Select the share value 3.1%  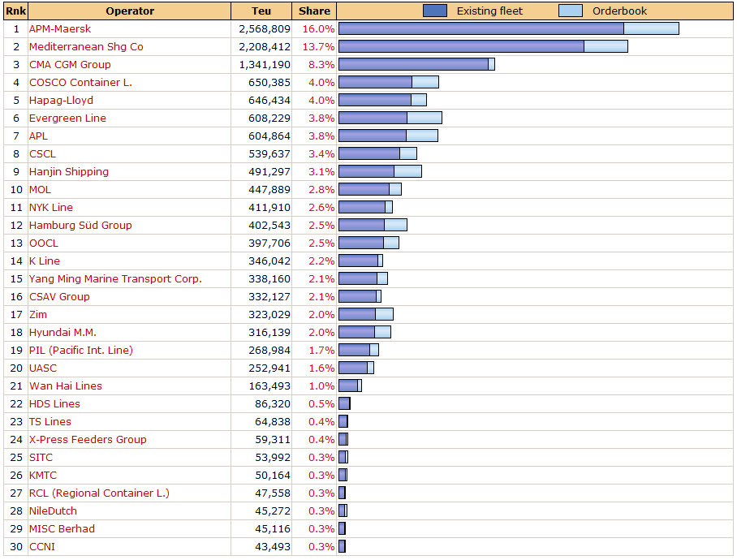coord(321,172)
